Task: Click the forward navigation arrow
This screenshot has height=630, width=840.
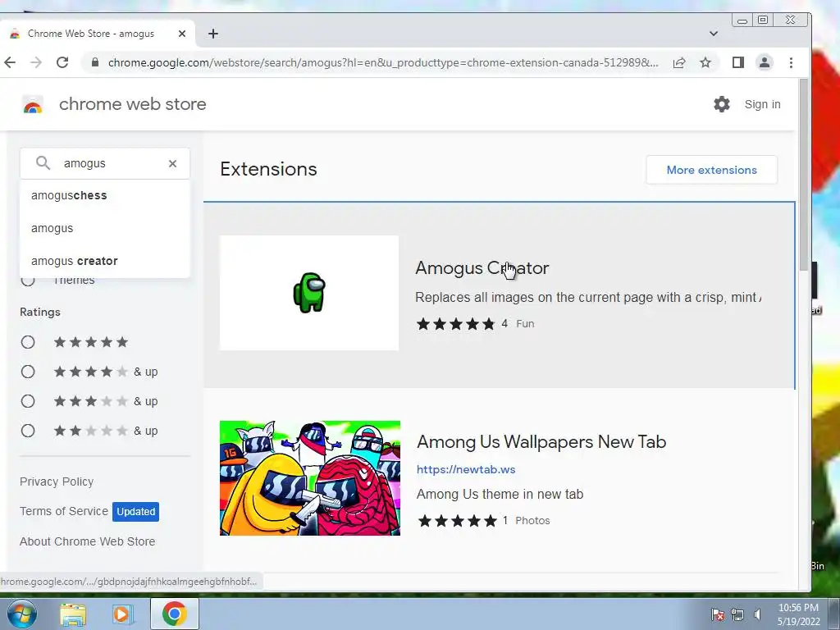Action: click(36, 62)
